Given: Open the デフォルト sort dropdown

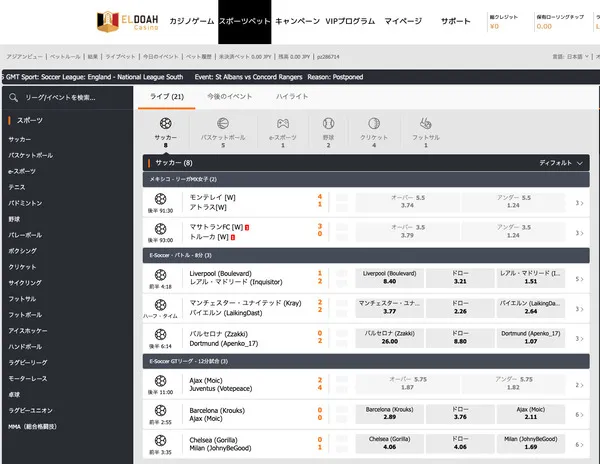Looking at the screenshot, I should pyautogui.click(x=560, y=162).
